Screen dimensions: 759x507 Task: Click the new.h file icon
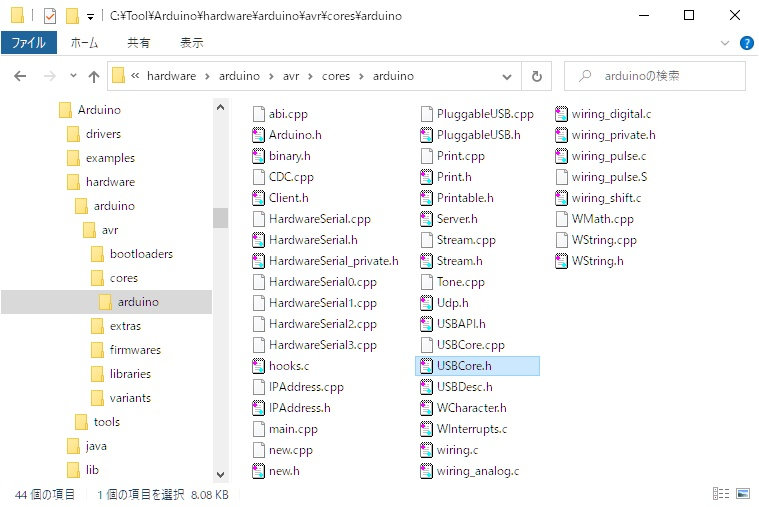coord(258,471)
